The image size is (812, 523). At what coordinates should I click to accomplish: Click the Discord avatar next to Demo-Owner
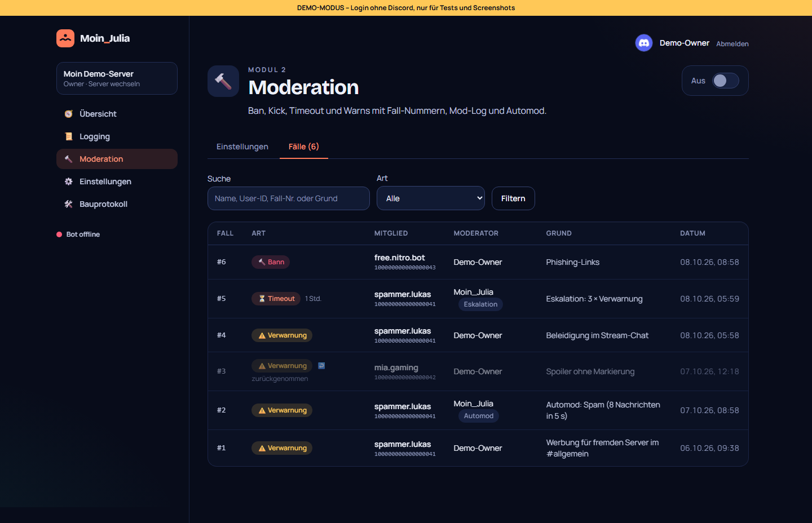click(x=644, y=43)
